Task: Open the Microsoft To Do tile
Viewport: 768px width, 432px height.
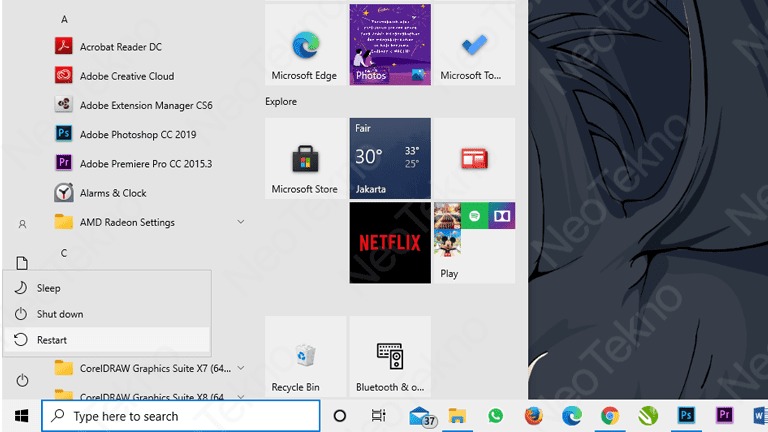Action: click(474, 45)
